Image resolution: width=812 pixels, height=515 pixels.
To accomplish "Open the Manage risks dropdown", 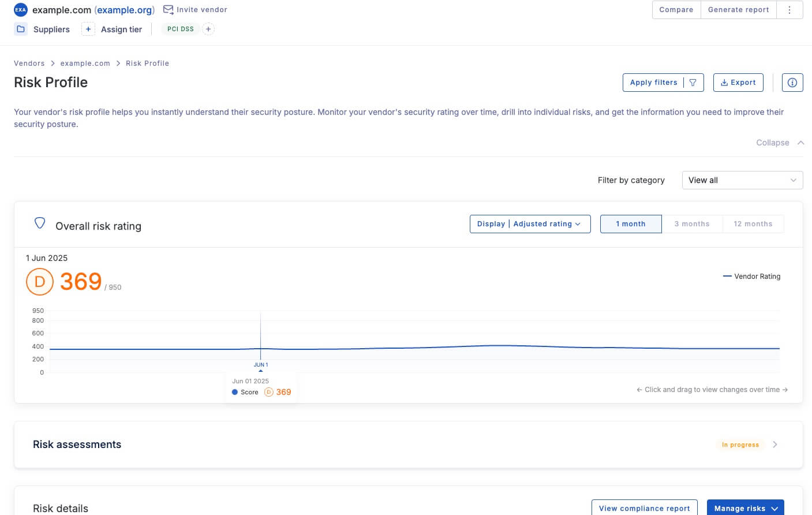I will tap(745, 508).
